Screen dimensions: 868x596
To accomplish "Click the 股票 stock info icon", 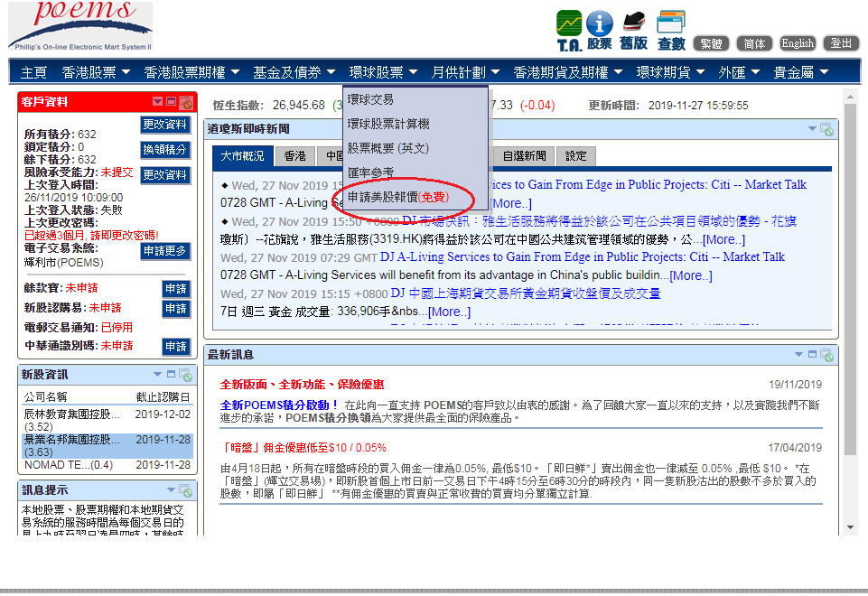I will click(599, 30).
